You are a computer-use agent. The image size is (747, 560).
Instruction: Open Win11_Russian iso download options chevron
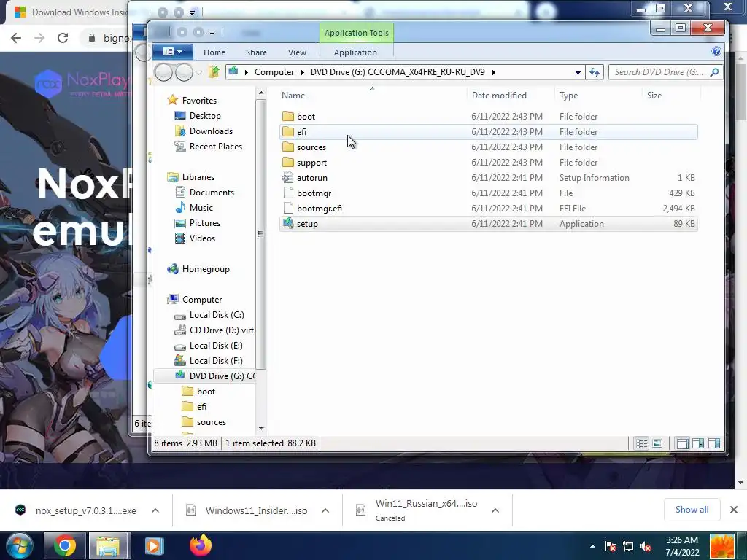[495, 510]
